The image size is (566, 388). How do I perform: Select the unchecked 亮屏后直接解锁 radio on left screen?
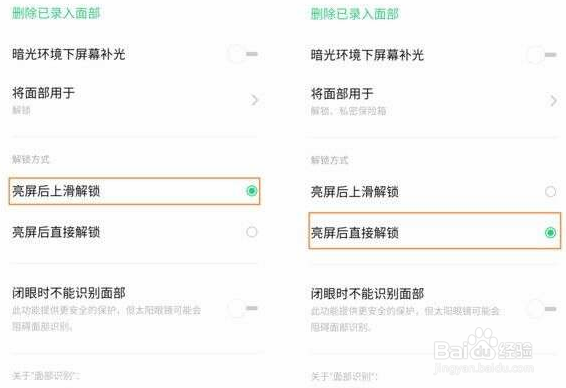tap(252, 232)
